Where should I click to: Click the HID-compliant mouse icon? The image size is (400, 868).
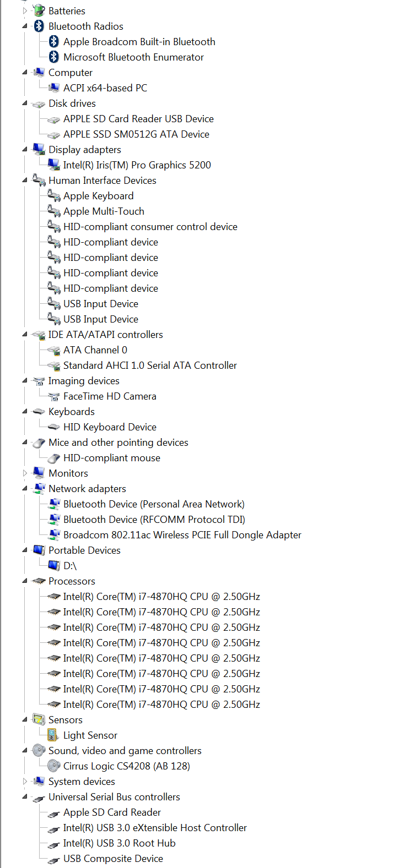click(x=53, y=458)
